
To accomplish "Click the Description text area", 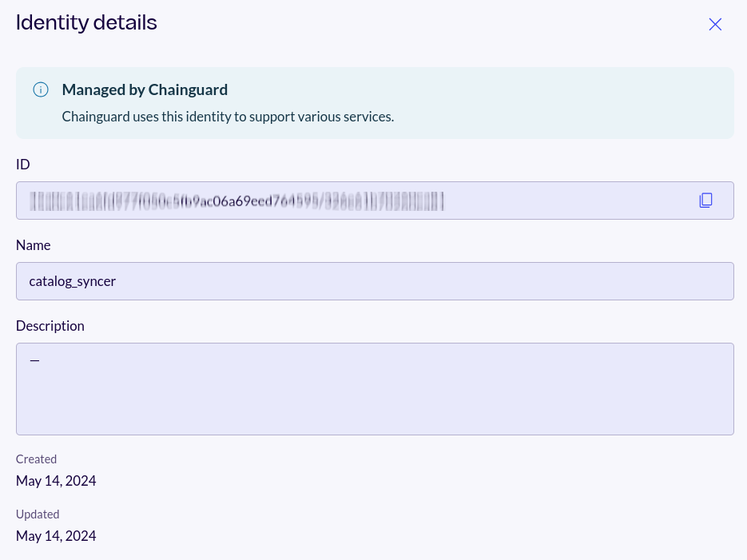I will (x=375, y=389).
